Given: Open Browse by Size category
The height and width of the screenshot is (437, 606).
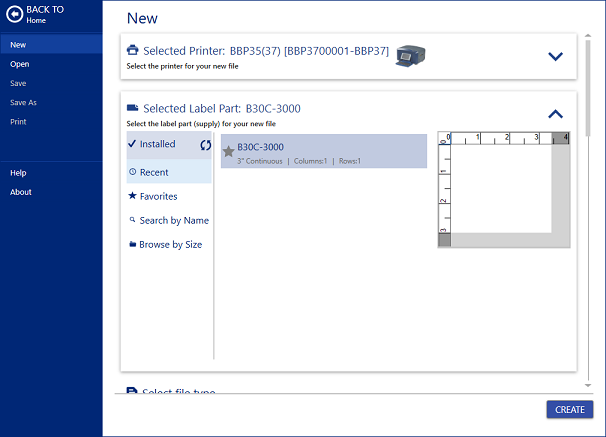Looking at the screenshot, I should coord(169,244).
